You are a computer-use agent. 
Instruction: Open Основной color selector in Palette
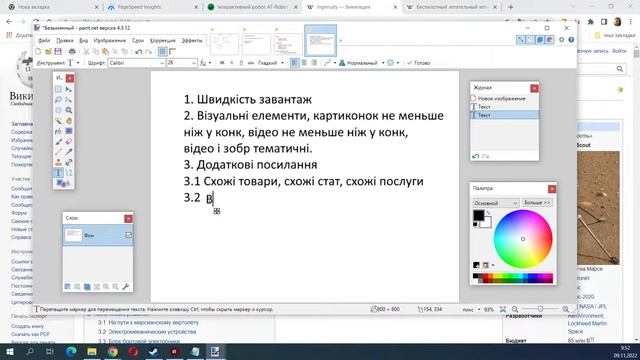pyautogui.click(x=496, y=203)
